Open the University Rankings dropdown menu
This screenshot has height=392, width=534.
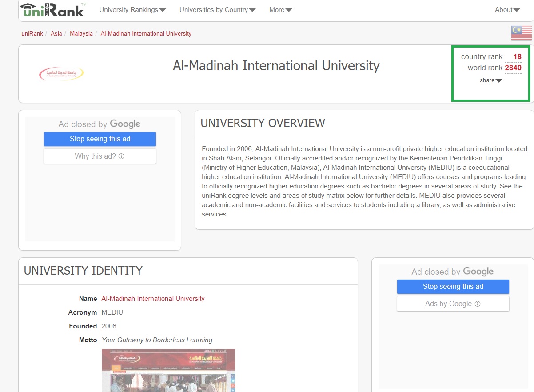132,10
